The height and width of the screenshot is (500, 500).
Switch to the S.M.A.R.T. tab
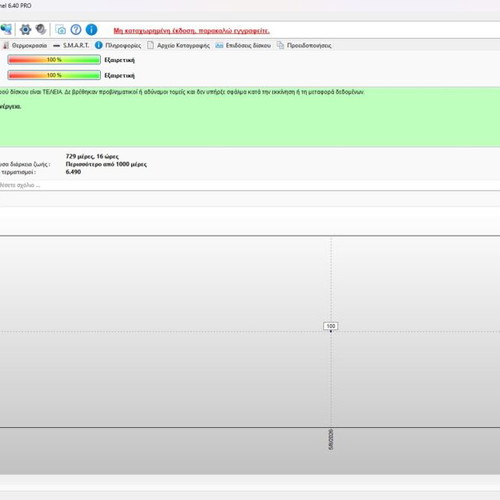[71, 45]
